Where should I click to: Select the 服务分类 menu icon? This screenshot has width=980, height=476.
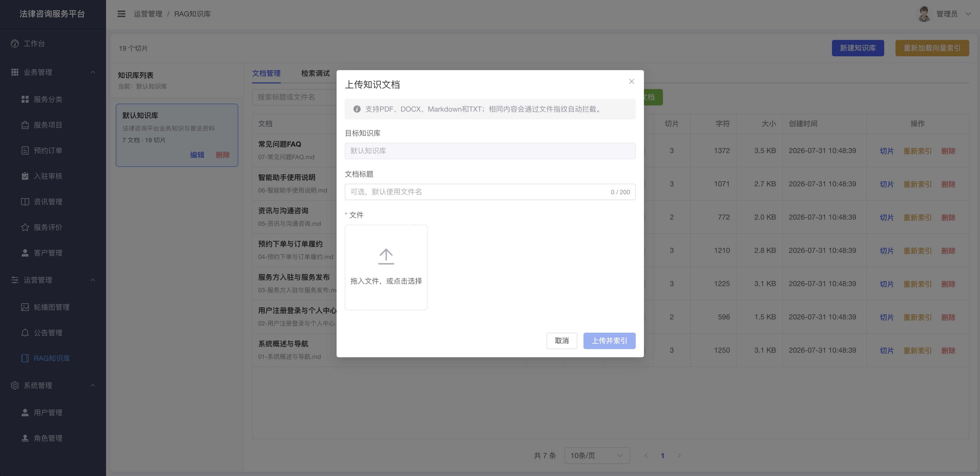[25, 99]
